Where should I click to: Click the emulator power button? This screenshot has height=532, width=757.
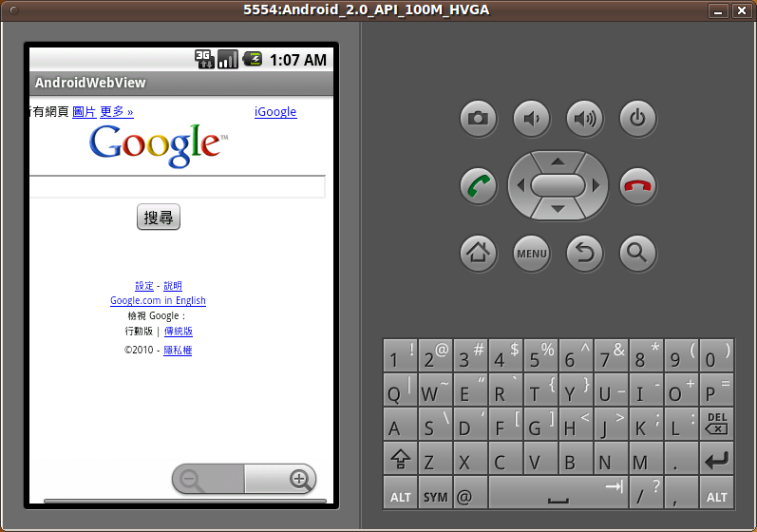[637, 119]
